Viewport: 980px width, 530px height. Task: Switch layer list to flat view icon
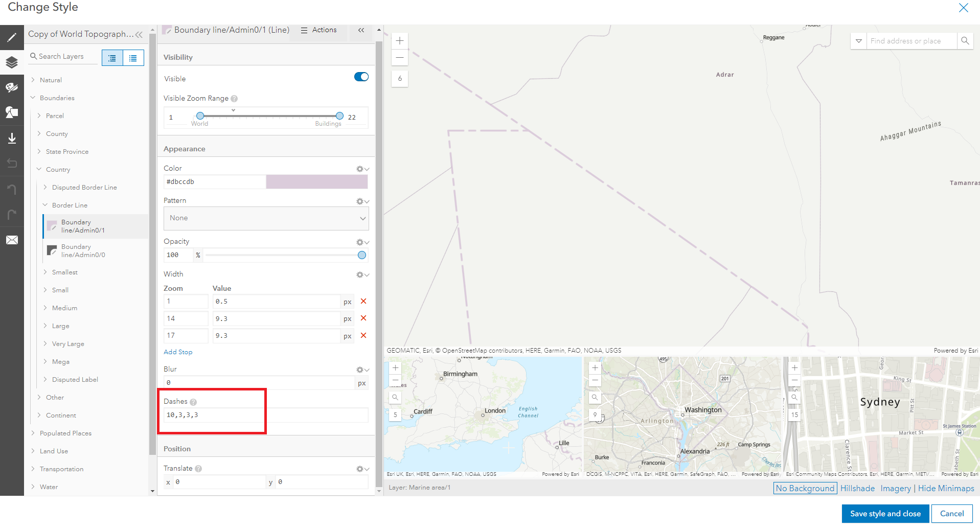pyautogui.click(x=133, y=58)
